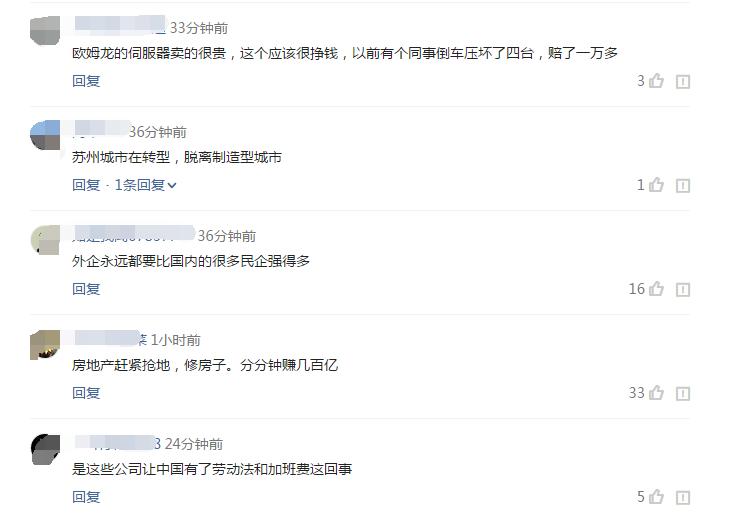The image size is (738, 519).
Task: Reply to the 苏州城市在转型 comment
Action: click(86, 185)
